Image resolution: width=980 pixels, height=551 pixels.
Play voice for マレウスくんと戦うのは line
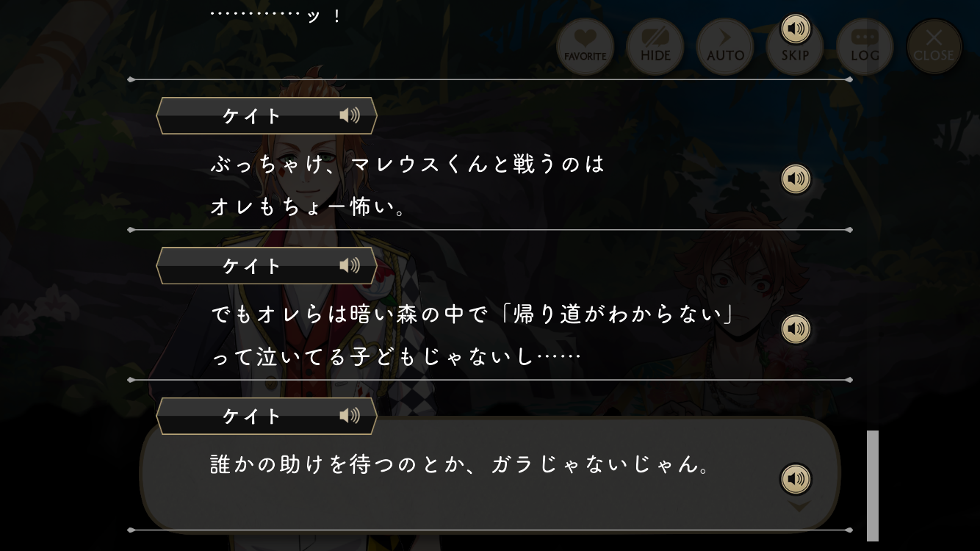pos(796,179)
